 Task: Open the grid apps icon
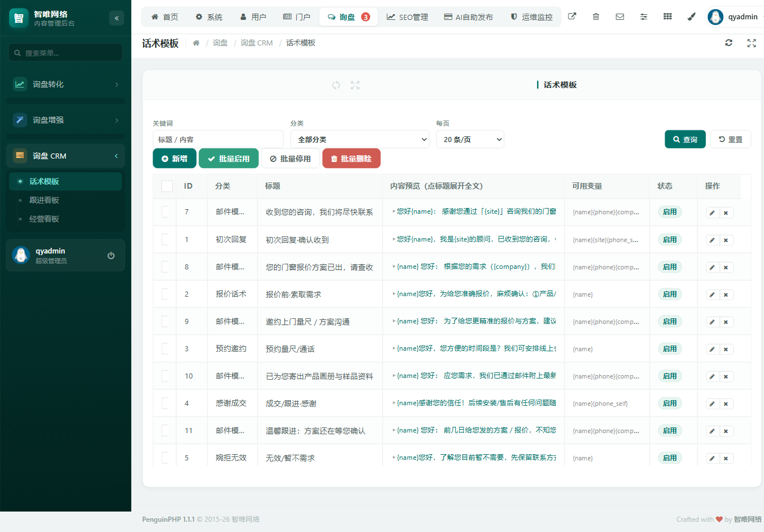click(x=667, y=16)
